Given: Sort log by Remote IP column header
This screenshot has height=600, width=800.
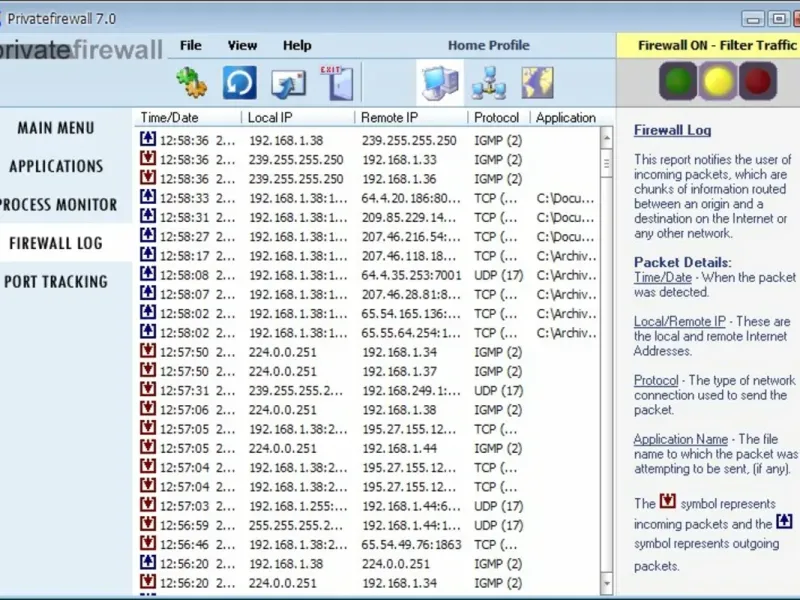Looking at the screenshot, I should pyautogui.click(x=389, y=118).
